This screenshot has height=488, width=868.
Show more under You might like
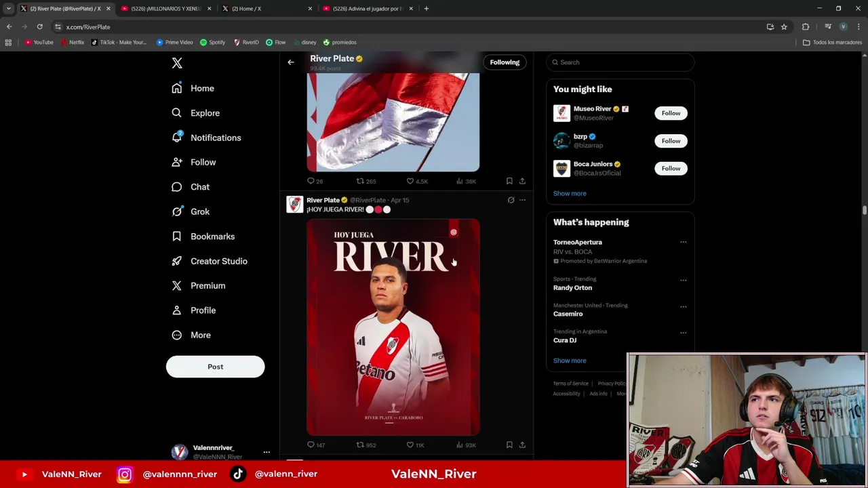(570, 193)
